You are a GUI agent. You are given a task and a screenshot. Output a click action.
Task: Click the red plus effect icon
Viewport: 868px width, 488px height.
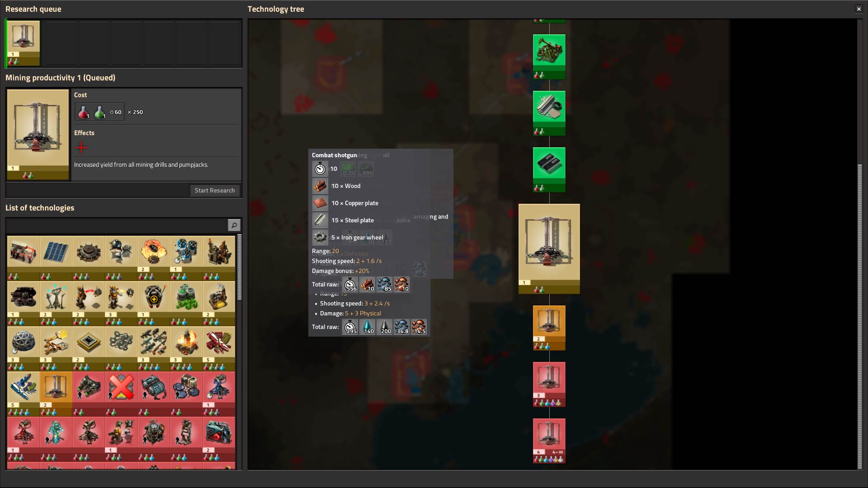pos(81,147)
